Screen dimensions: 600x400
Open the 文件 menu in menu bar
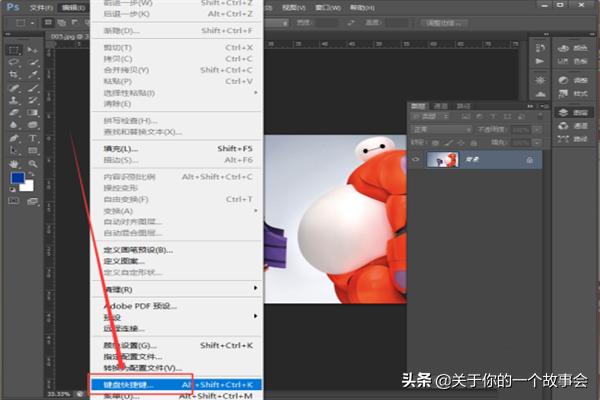41,7
